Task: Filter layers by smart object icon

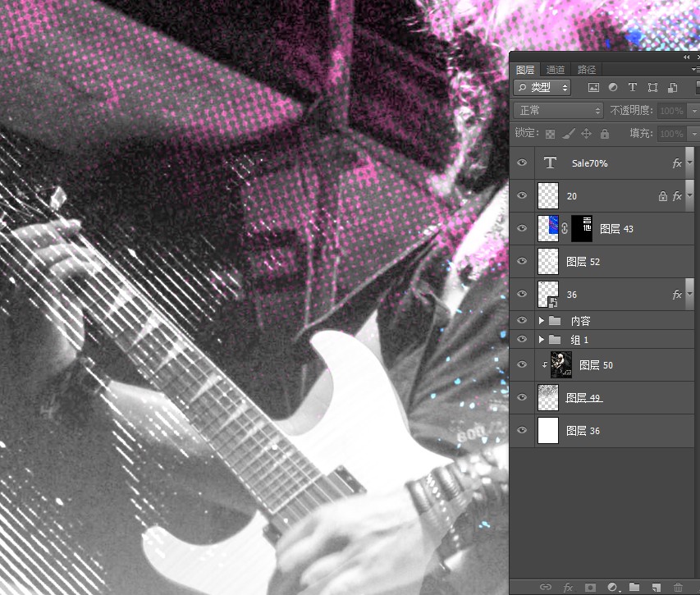Action: (x=672, y=88)
